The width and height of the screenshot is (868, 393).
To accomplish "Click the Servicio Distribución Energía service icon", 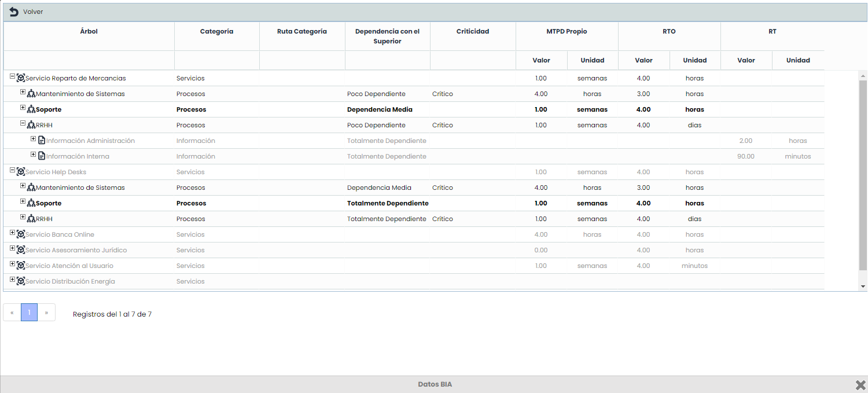I will (x=21, y=281).
